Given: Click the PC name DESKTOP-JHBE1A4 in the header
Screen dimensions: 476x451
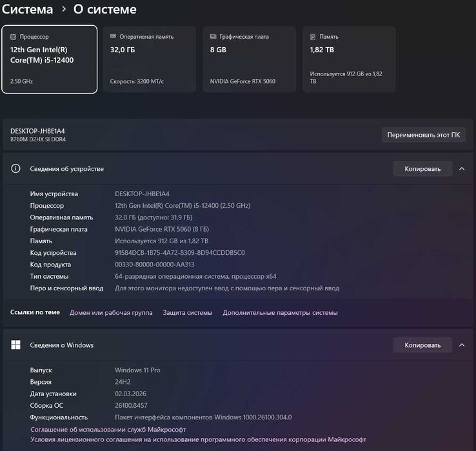Looking at the screenshot, I should tap(37, 131).
